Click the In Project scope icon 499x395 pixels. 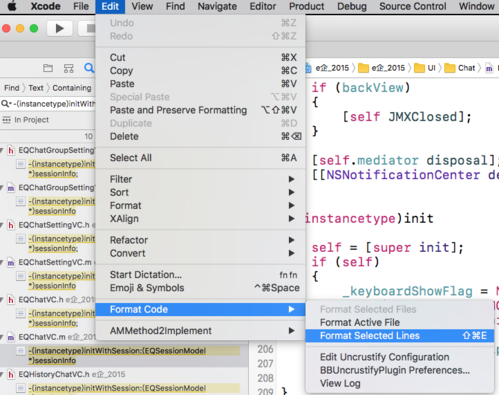6,120
